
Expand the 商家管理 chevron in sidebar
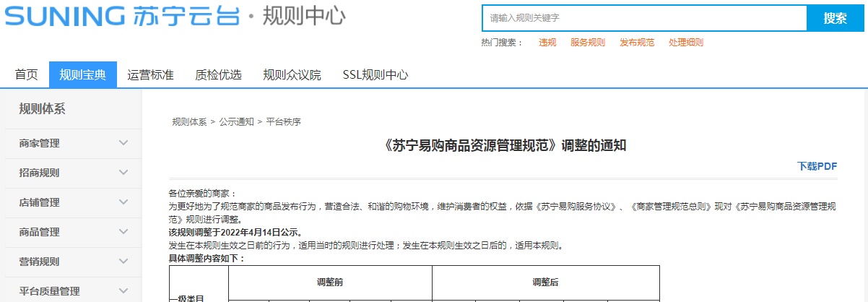pos(123,144)
